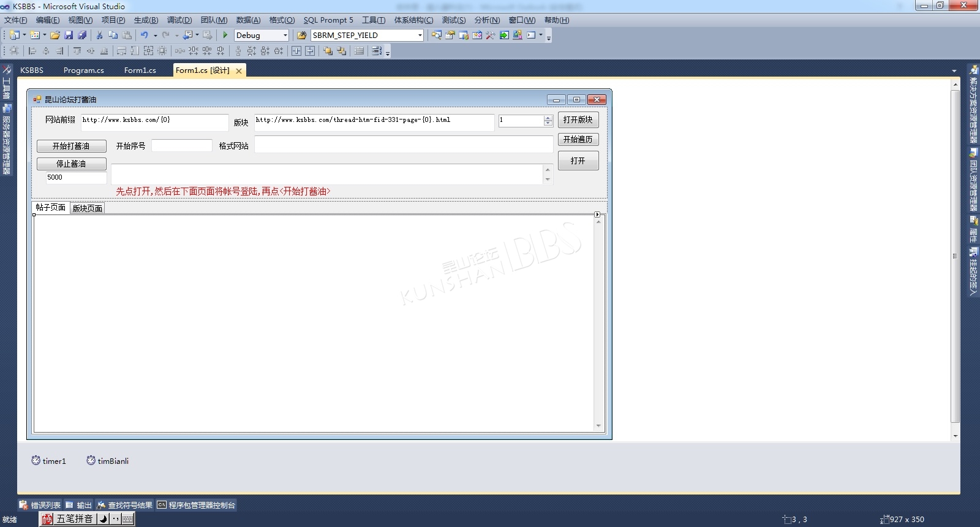Image resolution: width=980 pixels, height=527 pixels.
Task: Close the Form1.cs [设计] tab
Action: pyautogui.click(x=239, y=71)
